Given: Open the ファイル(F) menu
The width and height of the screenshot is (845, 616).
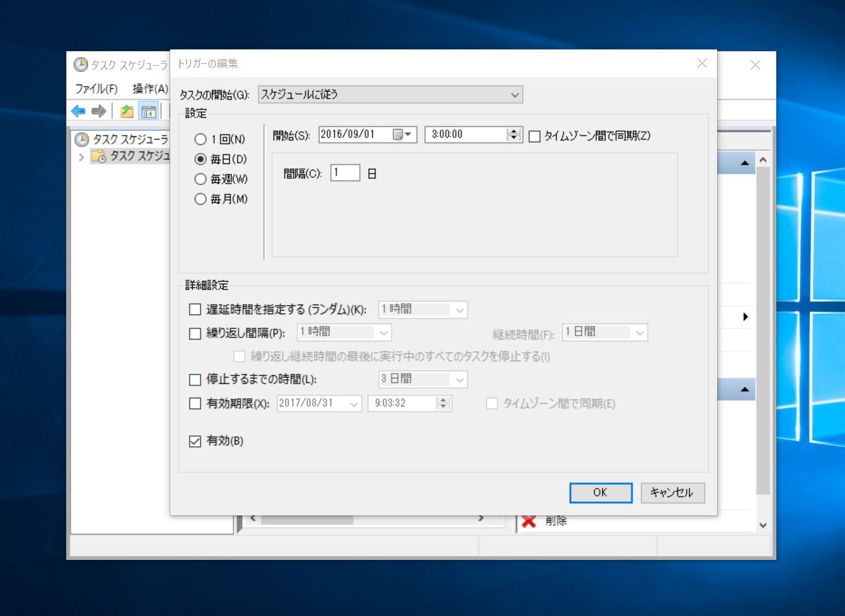Looking at the screenshot, I should coord(96,89).
